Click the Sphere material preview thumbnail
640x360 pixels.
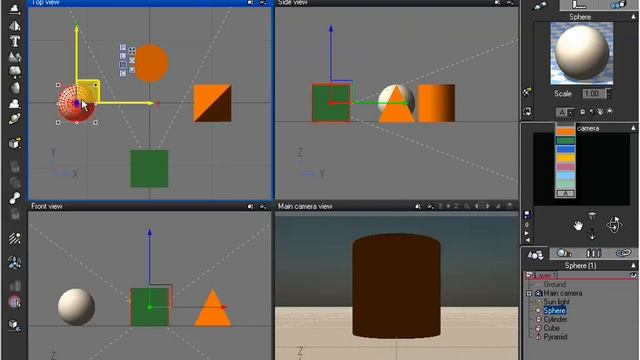[582, 53]
